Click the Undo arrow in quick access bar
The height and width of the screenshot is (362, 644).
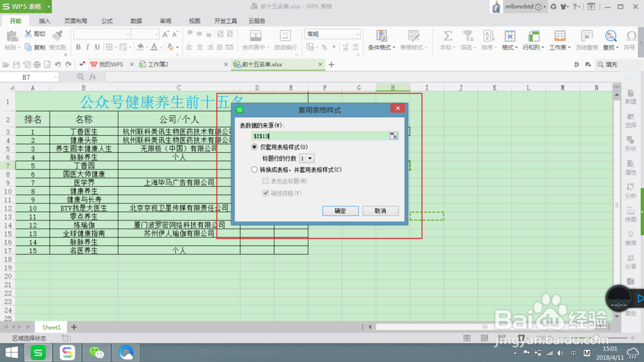coord(58,64)
